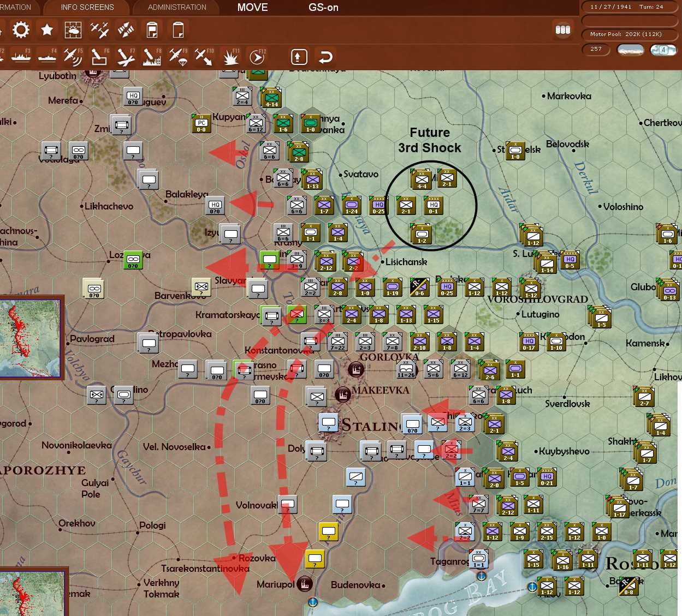The image size is (682, 616).
Task: Select the HQ 0-21 counter
Action: [x=547, y=476]
